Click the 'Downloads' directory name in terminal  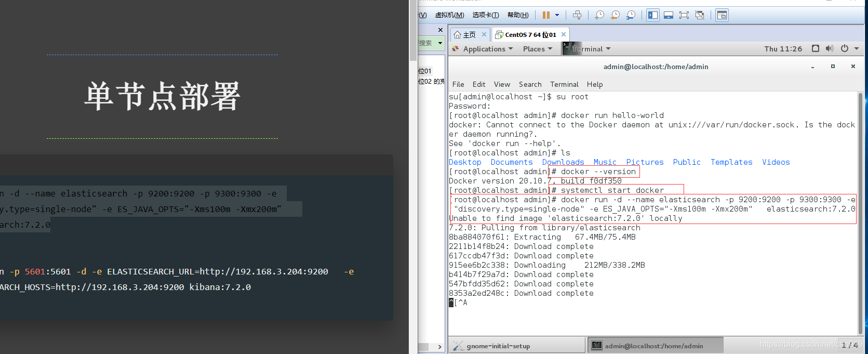coord(563,162)
